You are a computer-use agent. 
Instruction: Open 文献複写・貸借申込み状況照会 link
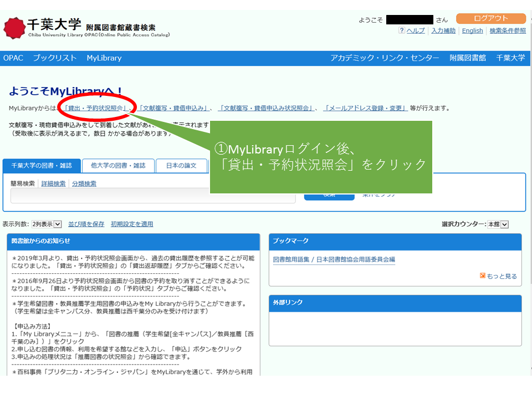pos(266,108)
